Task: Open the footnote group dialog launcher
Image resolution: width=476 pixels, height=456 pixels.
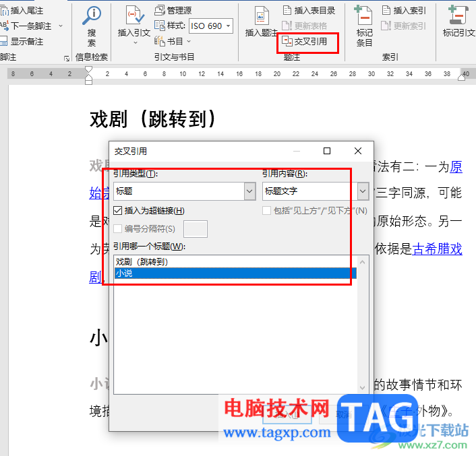Action: pos(67,58)
